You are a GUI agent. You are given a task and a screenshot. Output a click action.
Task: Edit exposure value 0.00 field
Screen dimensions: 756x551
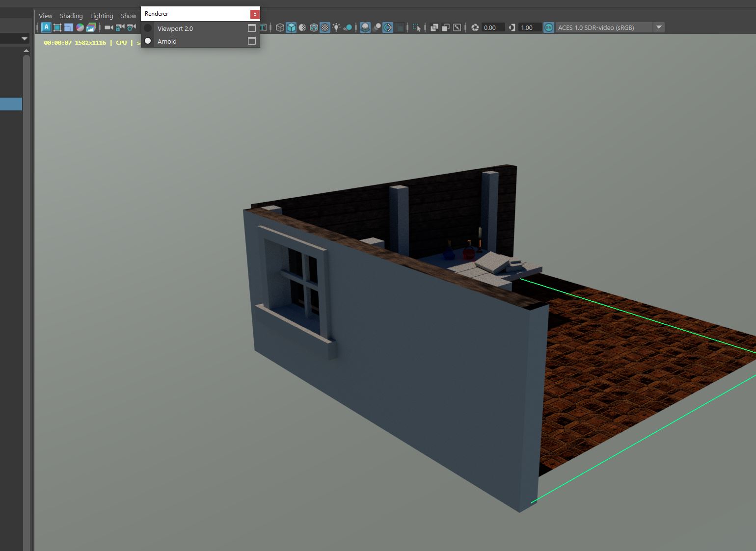[x=493, y=27]
